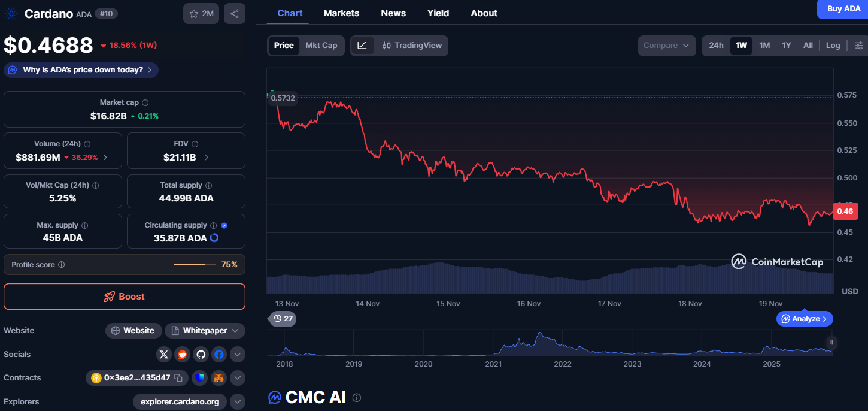Switch chart to Mkt Cap view

tap(321, 45)
